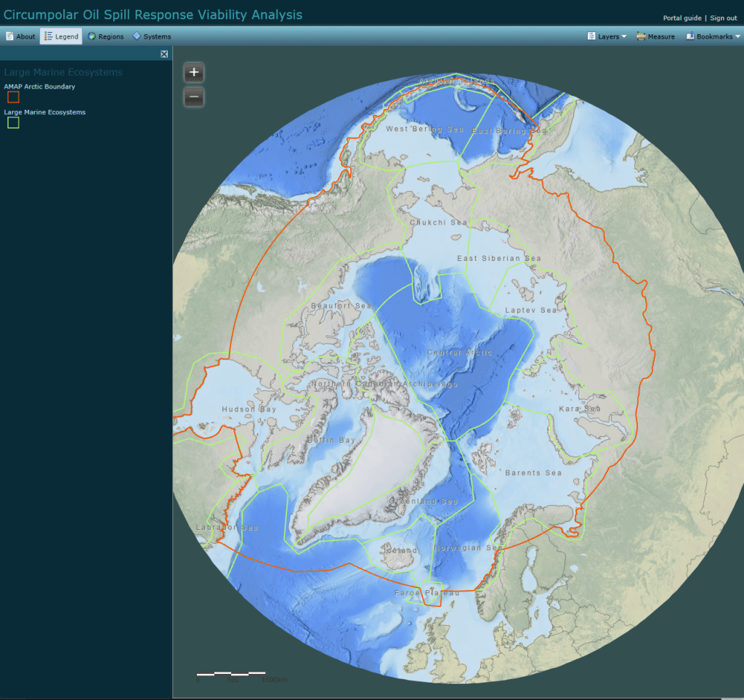Click the Hudson Bay region on the map

pos(248,409)
